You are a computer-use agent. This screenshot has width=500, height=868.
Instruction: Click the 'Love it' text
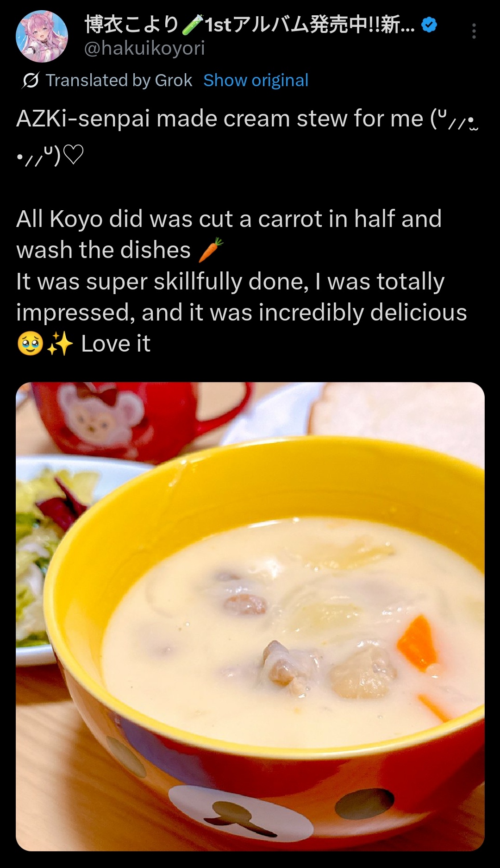116,344
